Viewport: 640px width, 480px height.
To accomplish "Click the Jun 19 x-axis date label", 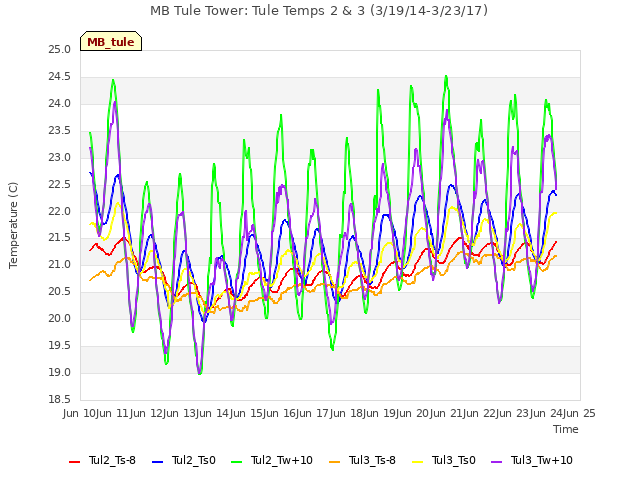I will pos(380,413).
